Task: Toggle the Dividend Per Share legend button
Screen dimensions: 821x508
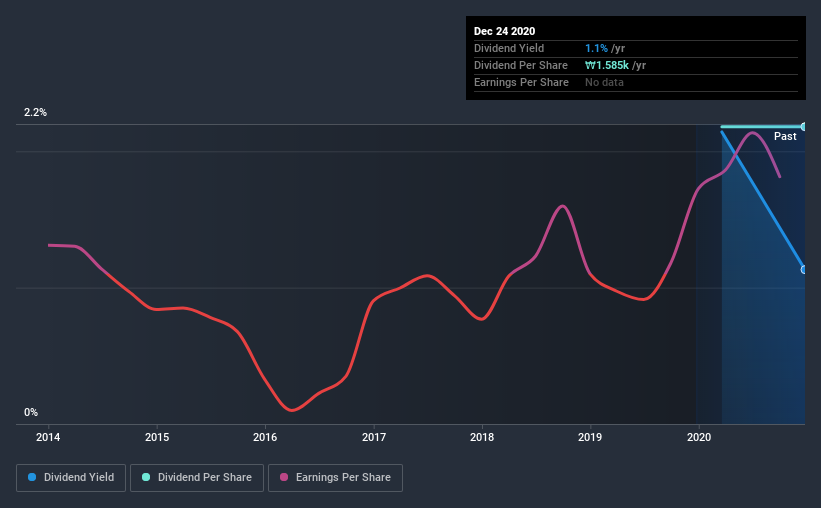Action: tap(197, 478)
